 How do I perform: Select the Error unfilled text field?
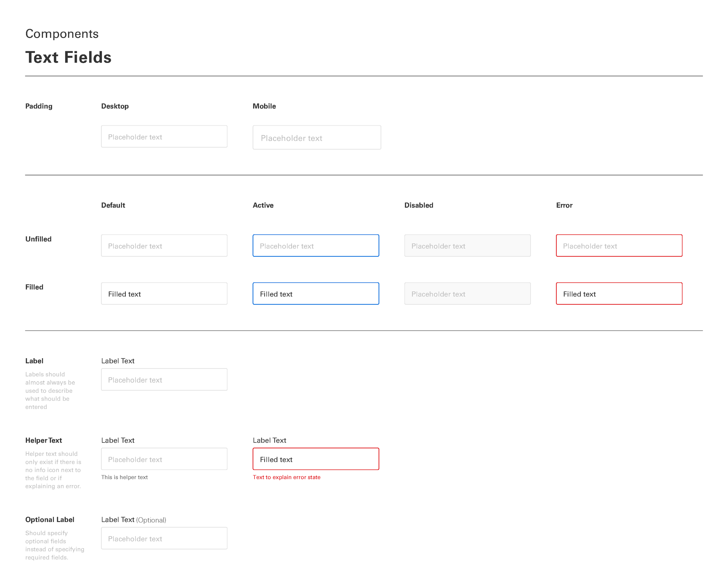click(619, 245)
